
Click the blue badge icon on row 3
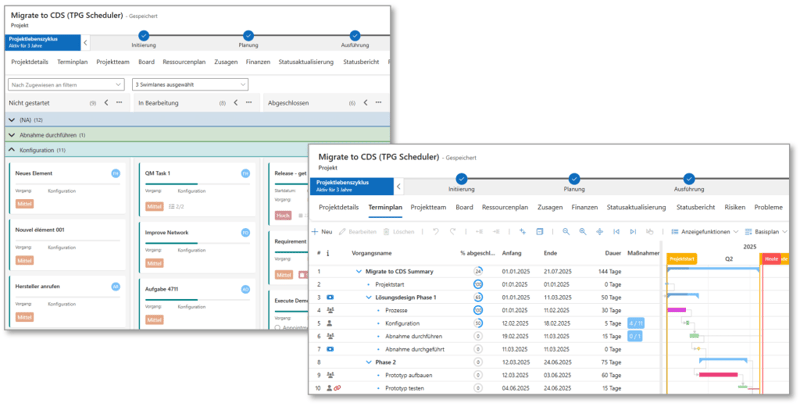click(x=330, y=297)
